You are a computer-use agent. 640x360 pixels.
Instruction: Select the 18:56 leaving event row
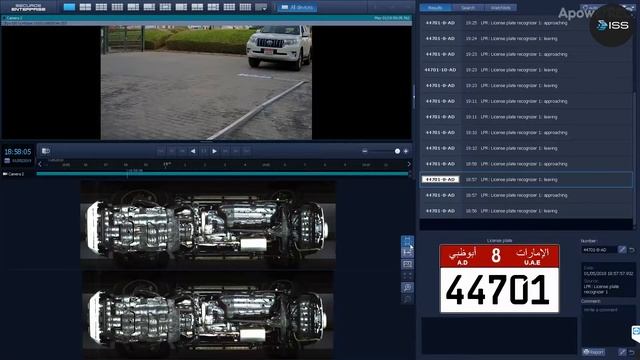tap(526, 211)
